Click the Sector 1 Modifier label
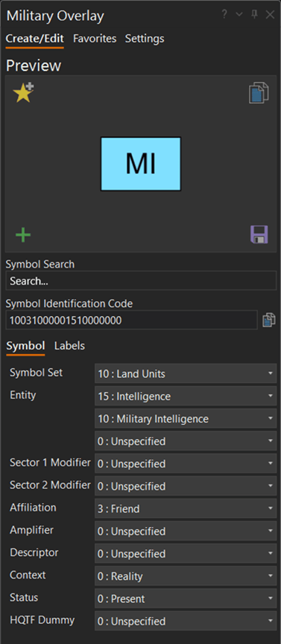The width and height of the screenshot is (281, 644). pyautogui.click(x=50, y=462)
